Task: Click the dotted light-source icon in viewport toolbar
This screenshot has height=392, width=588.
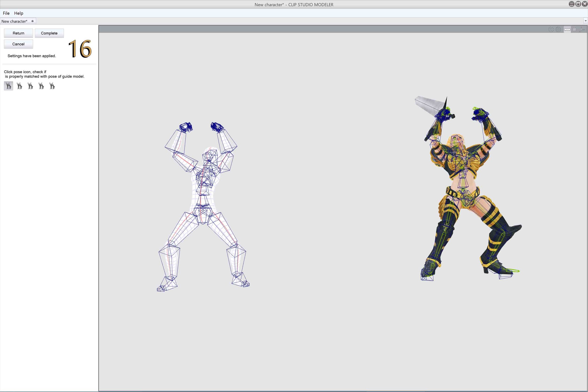Action: pos(551,29)
